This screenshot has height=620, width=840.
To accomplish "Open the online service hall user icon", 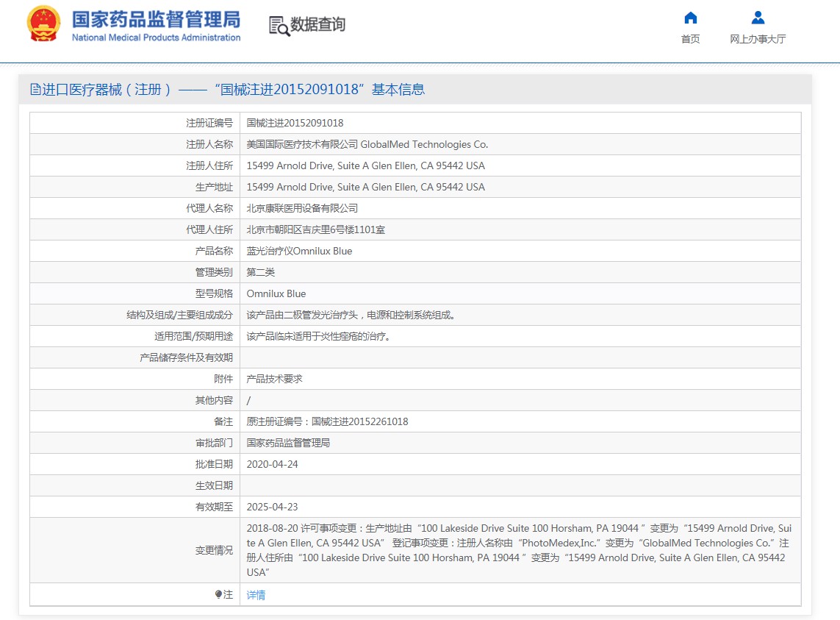I will click(x=758, y=18).
